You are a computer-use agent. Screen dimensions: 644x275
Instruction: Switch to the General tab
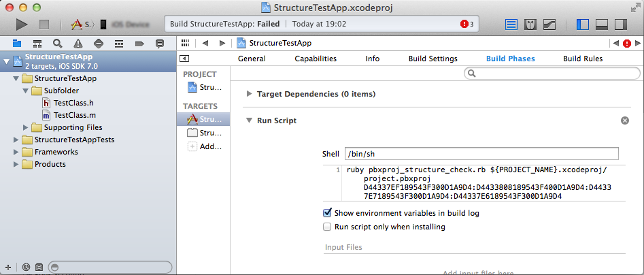pyautogui.click(x=252, y=59)
